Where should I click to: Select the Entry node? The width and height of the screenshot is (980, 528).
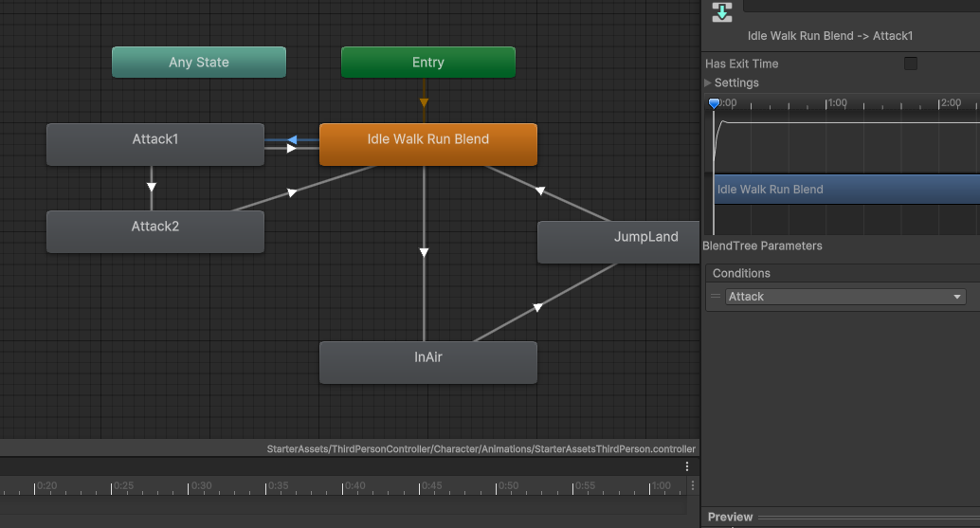428,62
